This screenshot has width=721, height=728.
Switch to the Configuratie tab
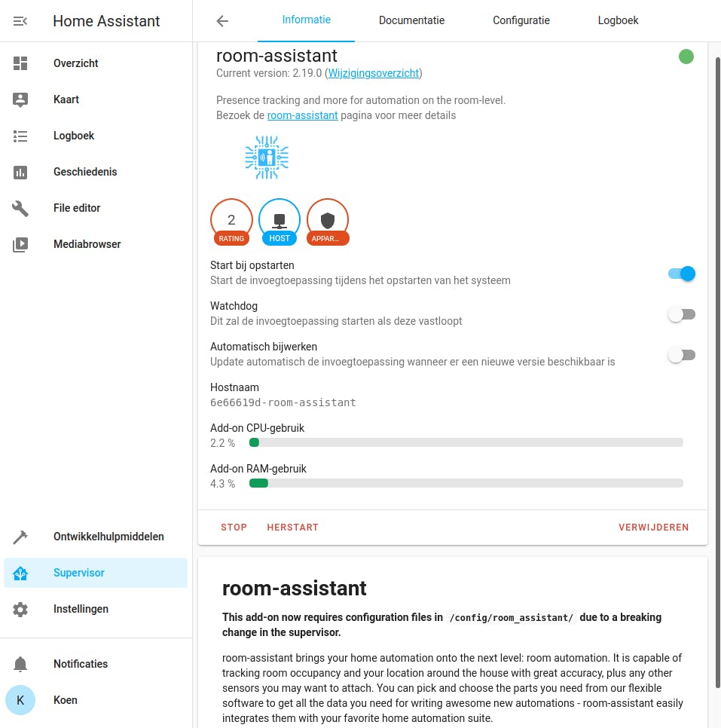pos(521,21)
